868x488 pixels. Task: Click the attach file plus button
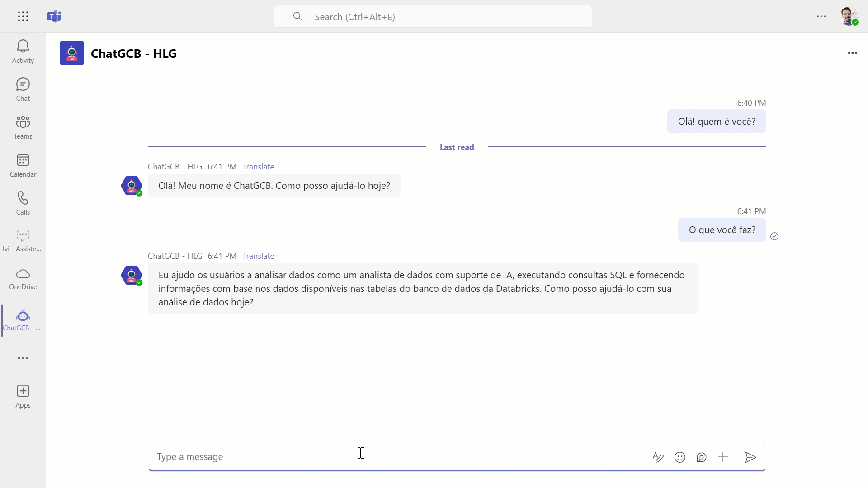(x=723, y=456)
